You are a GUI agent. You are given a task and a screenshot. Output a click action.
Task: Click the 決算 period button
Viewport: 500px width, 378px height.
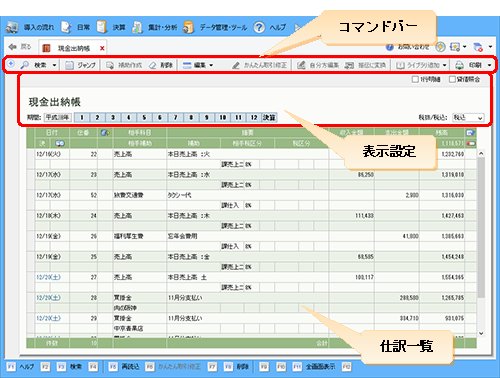pos(269,117)
